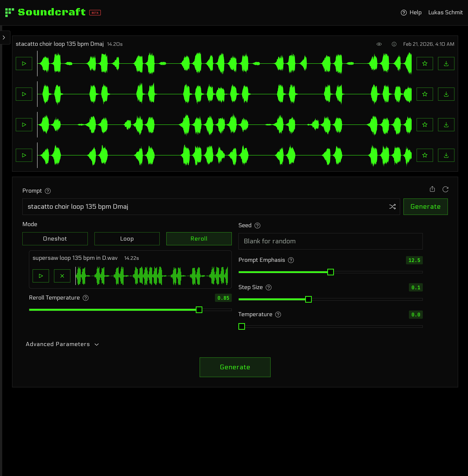Select Reroll mode tab
Screen dimensions: 468x476
click(199, 239)
